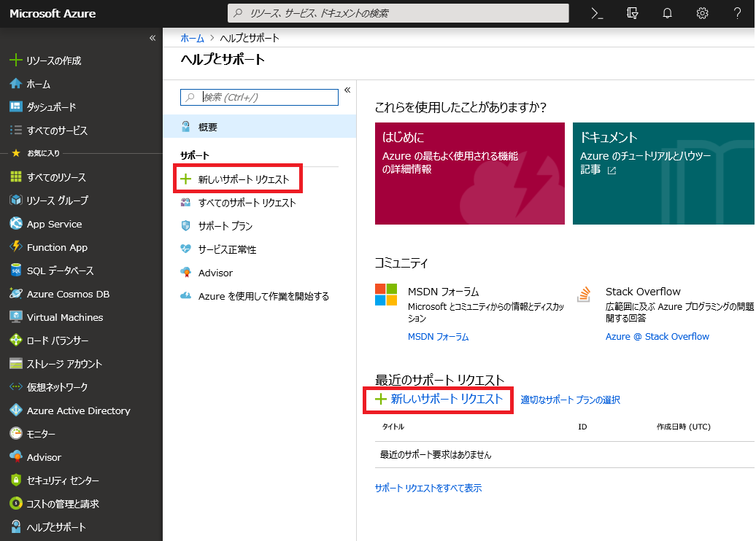Open the directory and subscription filter icon
Screen dimensions: 756x541
coord(632,14)
